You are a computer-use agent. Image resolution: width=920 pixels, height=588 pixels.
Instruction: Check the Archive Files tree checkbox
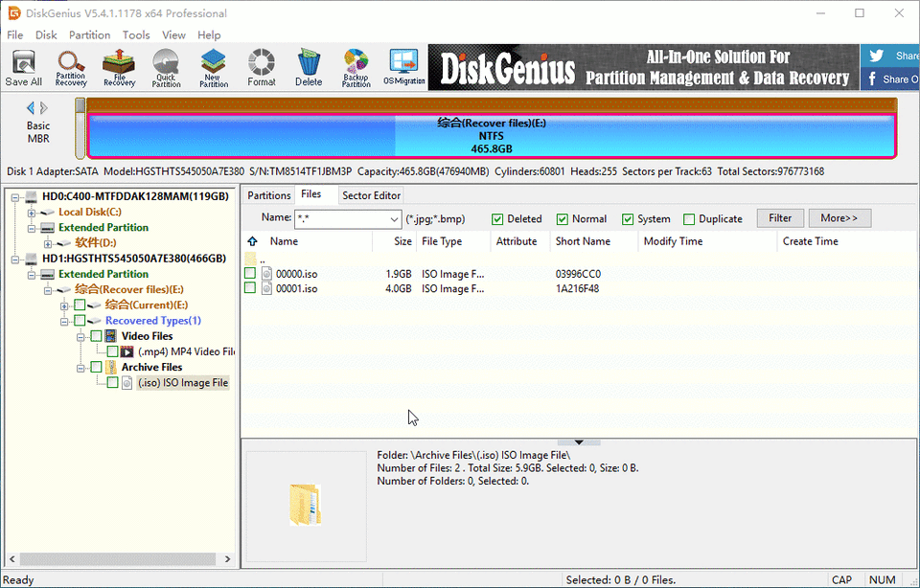click(96, 367)
